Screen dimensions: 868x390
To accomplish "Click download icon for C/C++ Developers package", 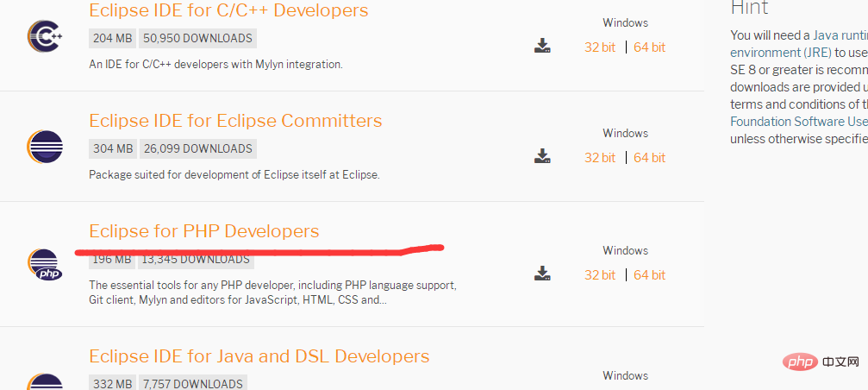I will click(542, 46).
